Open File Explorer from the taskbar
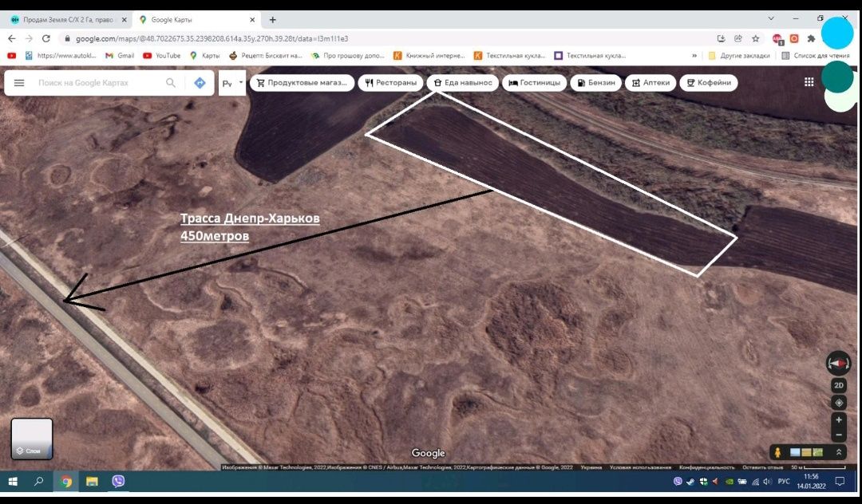 pyautogui.click(x=92, y=482)
